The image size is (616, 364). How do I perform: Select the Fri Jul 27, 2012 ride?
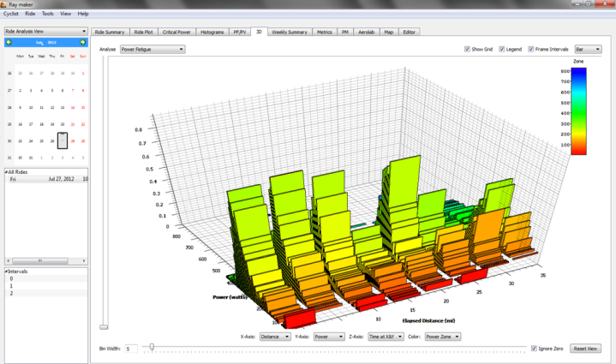coord(46,179)
